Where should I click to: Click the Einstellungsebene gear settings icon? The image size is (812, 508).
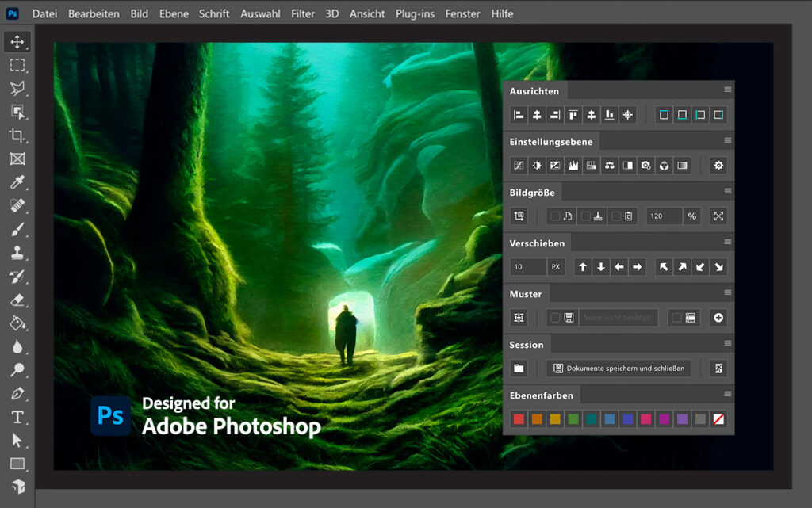point(718,166)
